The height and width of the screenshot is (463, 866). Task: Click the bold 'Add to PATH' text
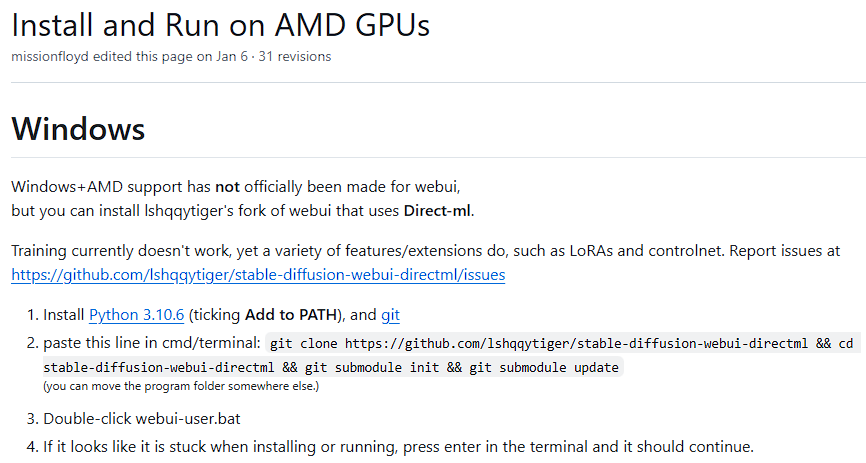[291, 315]
